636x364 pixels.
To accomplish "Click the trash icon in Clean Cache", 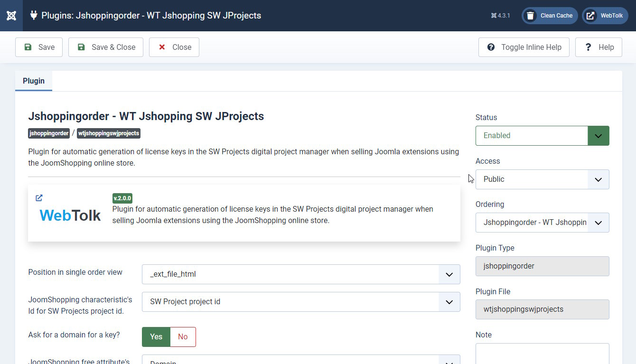I will [531, 16].
